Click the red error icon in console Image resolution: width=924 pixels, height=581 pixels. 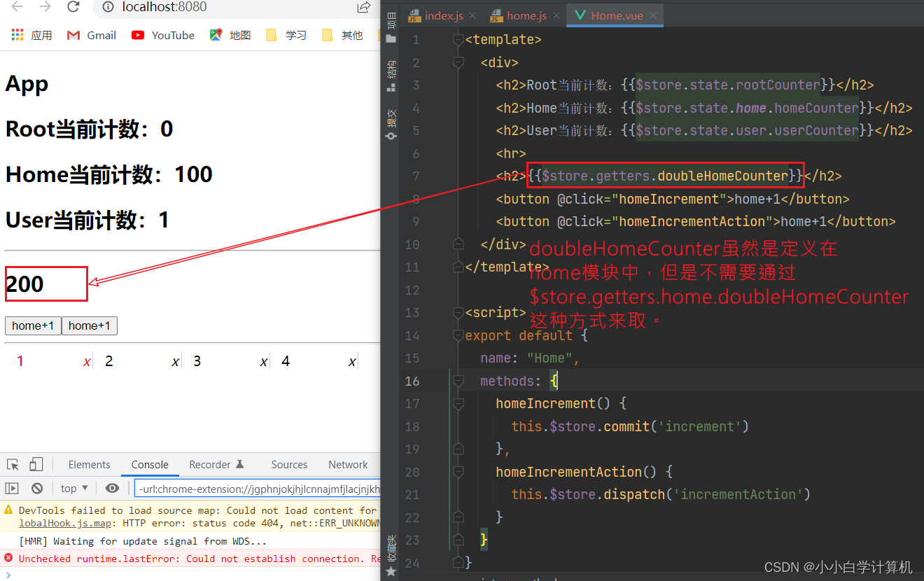8,558
